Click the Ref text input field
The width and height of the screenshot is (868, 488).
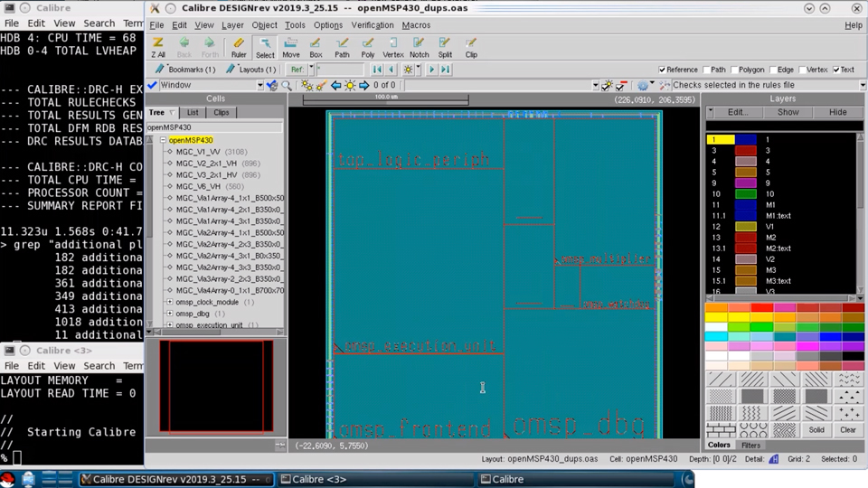click(340, 70)
